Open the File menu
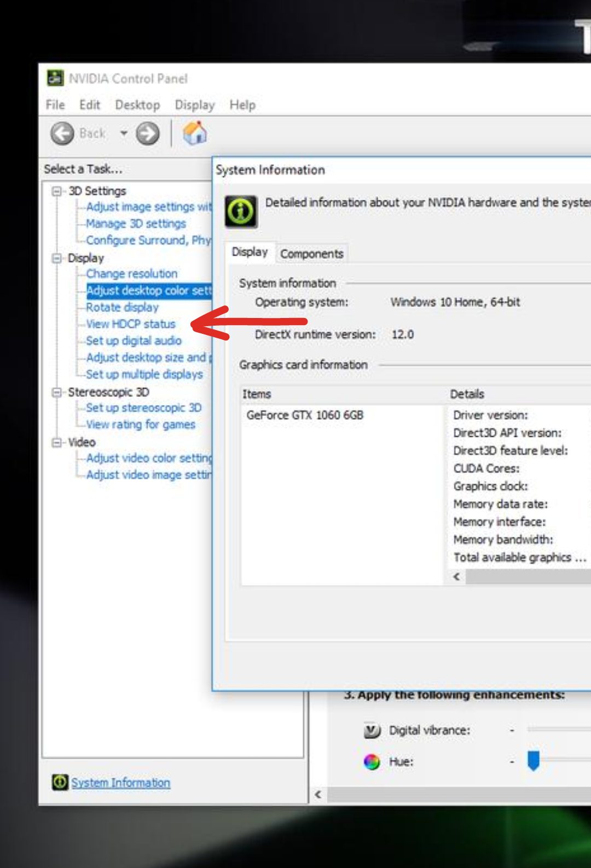This screenshot has width=591, height=868. 55,105
